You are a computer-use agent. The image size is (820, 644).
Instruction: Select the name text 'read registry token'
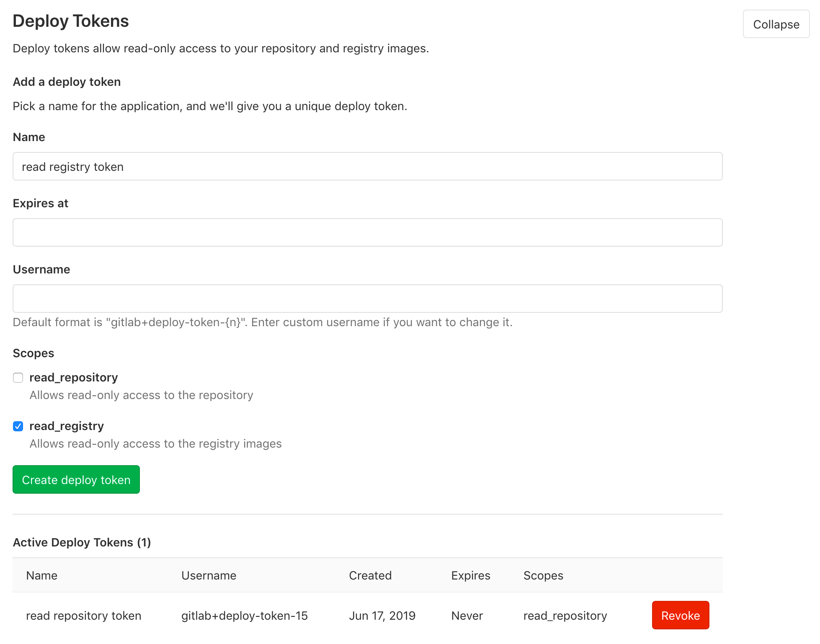(x=73, y=166)
